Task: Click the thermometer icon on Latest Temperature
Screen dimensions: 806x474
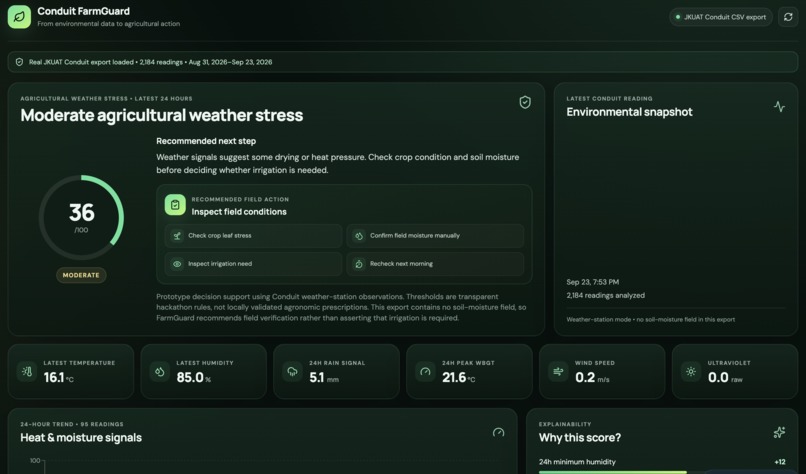Action: coord(27,371)
